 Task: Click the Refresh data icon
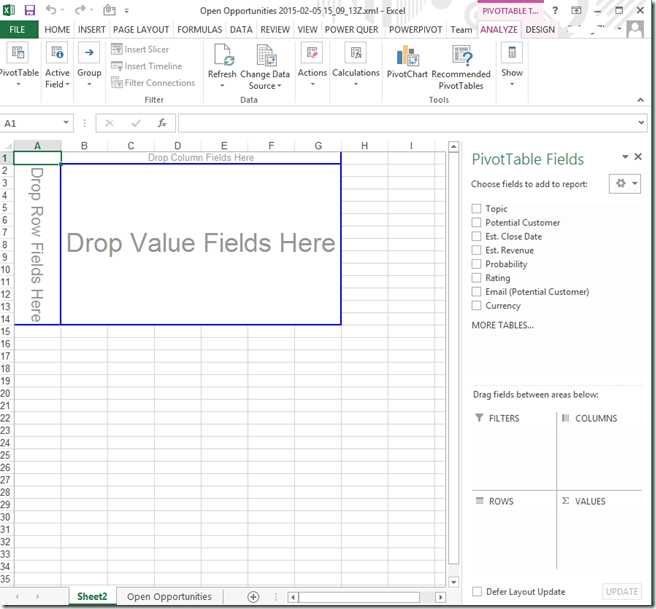click(223, 55)
